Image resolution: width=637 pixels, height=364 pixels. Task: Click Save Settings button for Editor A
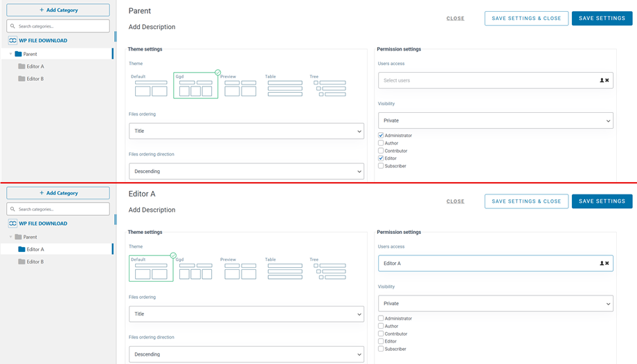pos(601,201)
